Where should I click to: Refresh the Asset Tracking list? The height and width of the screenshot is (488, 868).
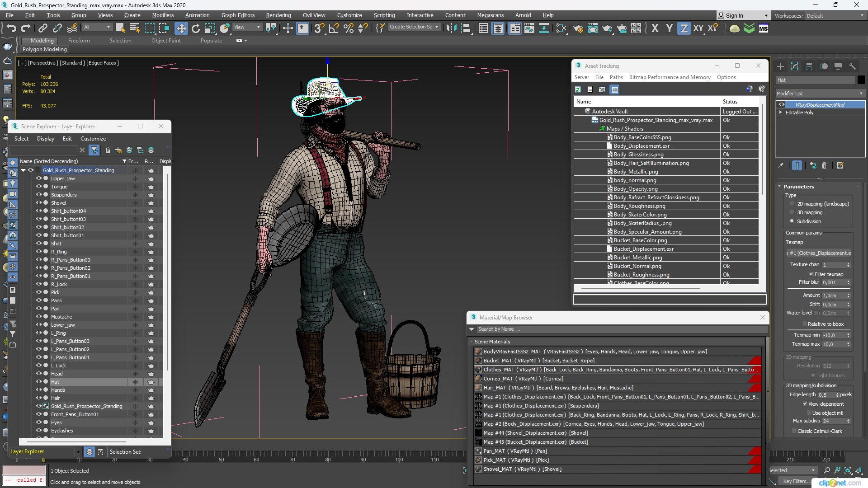(578, 89)
